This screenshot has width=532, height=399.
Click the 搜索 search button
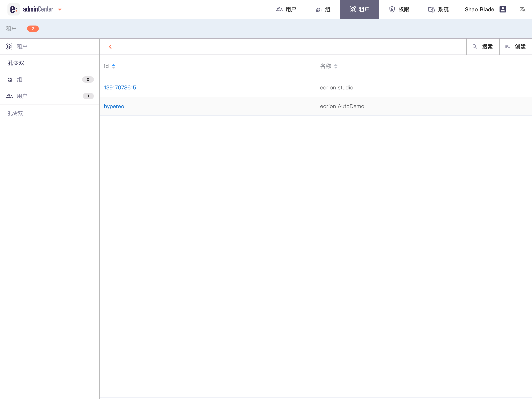pos(483,47)
